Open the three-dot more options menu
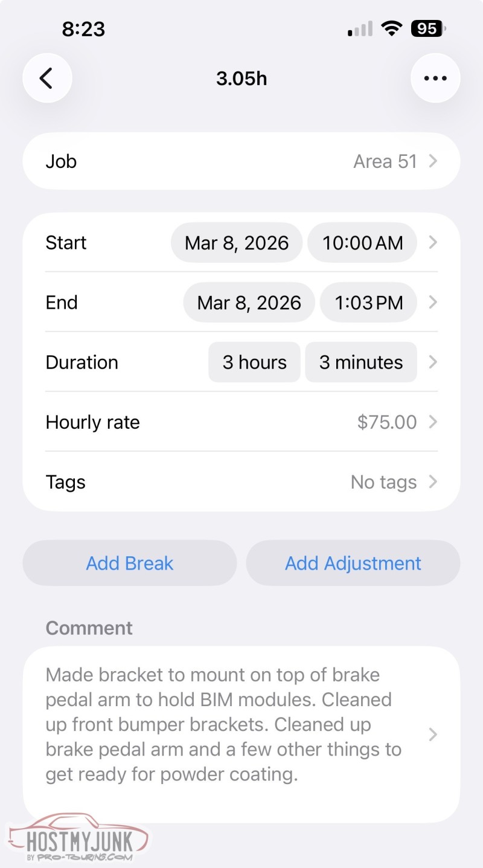Screen dimensions: 483x868 [x=435, y=78]
